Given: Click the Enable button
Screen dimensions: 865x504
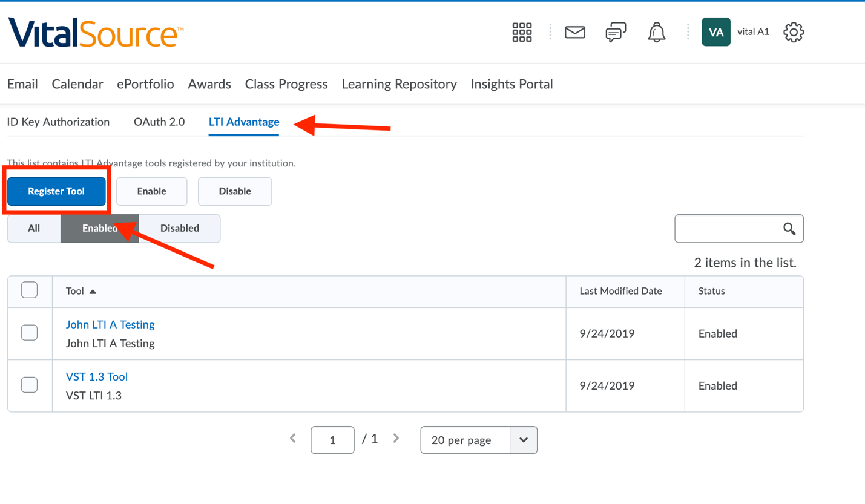Looking at the screenshot, I should pos(151,191).
